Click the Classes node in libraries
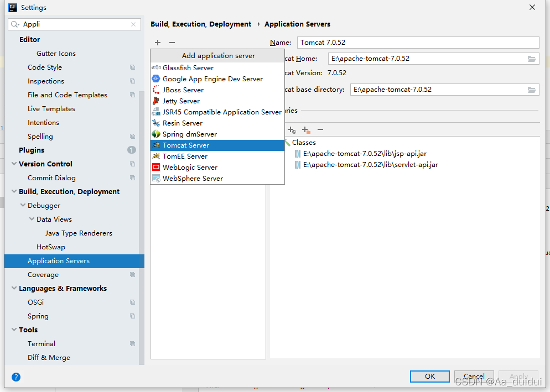Screen dimensions: 550x392 coord(304,142)
